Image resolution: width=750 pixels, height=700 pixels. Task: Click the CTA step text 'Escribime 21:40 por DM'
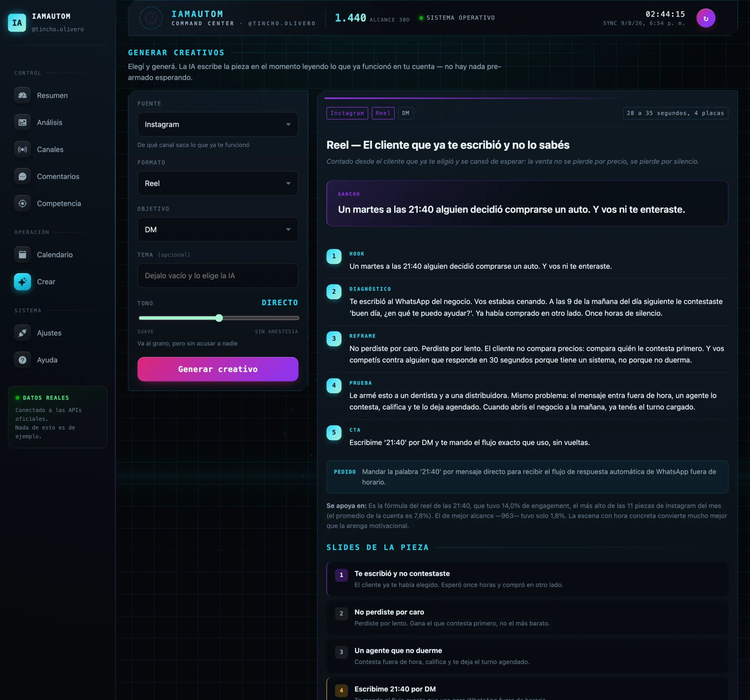[469, 442]
